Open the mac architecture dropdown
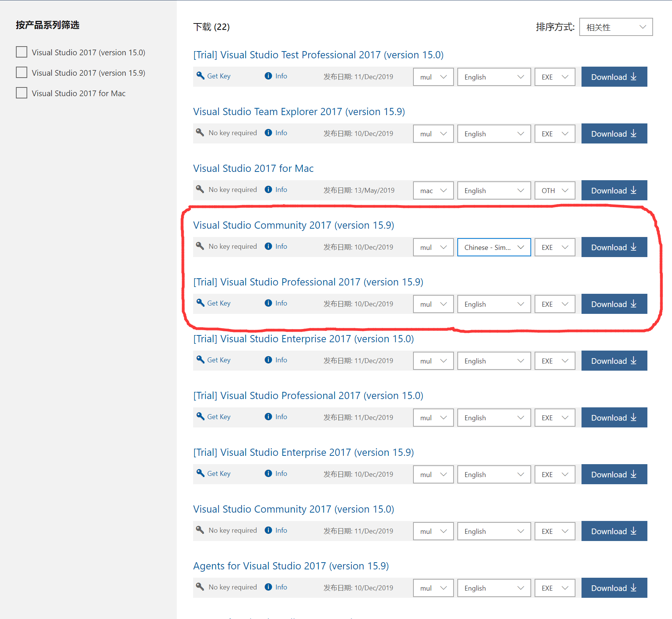The image size is (672, 619). (433, 190)
